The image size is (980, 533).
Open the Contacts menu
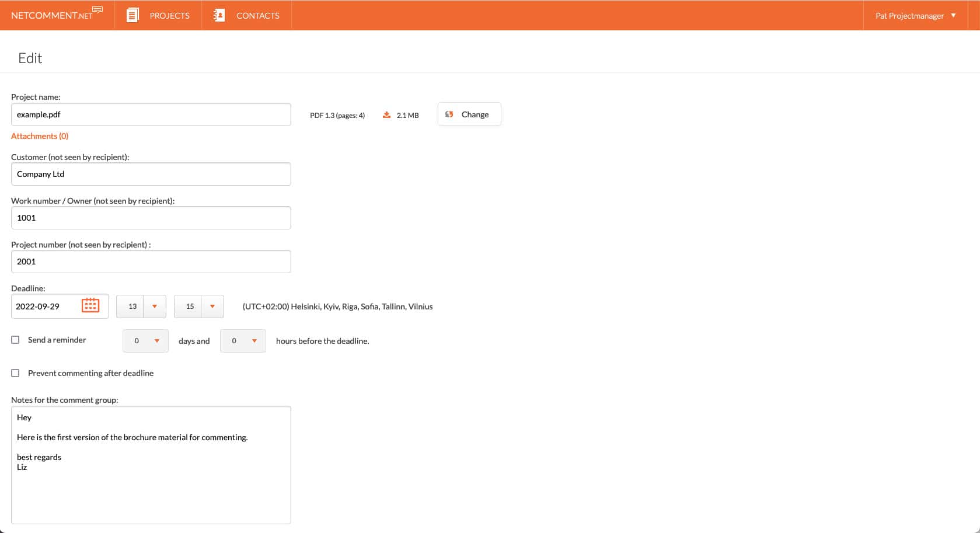pyautogui.click(x=257, y=16)
